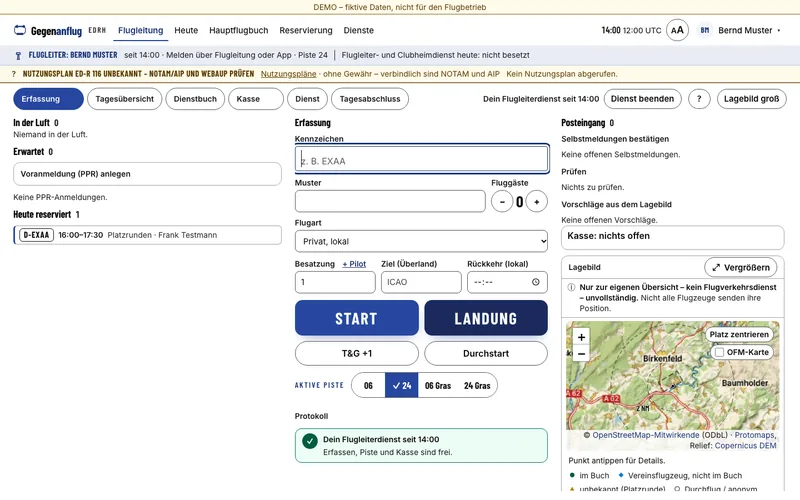Select active runway 24 Gras
This screenshot has height=500, width=800.
point(477,386)
